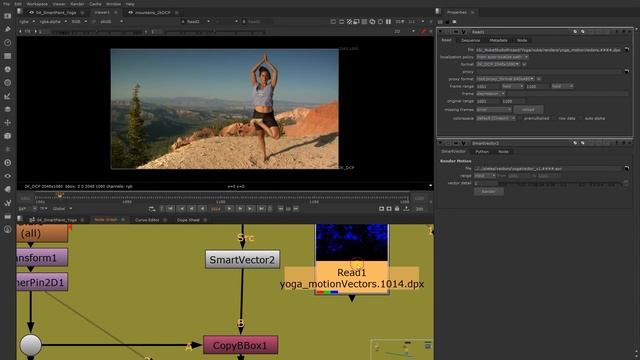The width and height of the screenshot is (640, 360).
Task: Select the round Dot node
Action: (31, 345)
